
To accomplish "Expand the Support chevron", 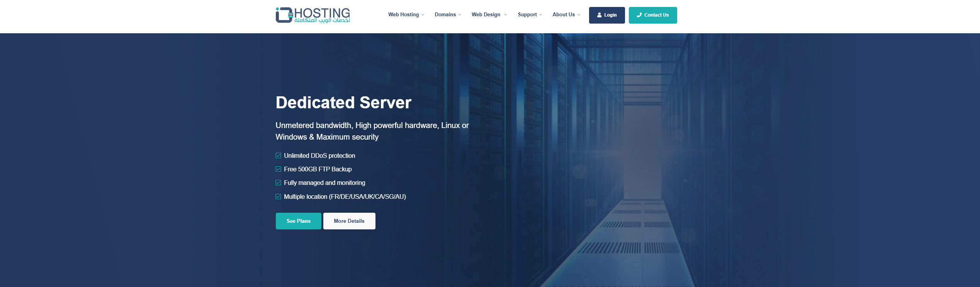I will click(x=540, y=15).
